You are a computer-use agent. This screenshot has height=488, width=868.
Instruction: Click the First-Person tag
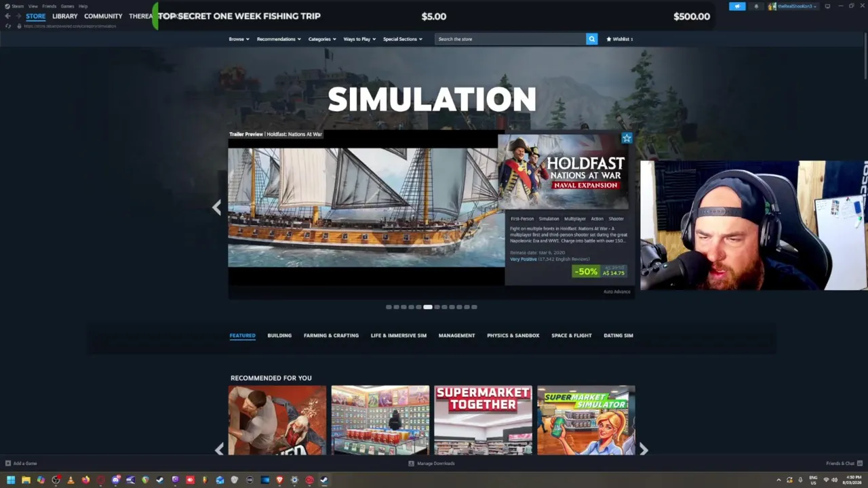[522, 219]
